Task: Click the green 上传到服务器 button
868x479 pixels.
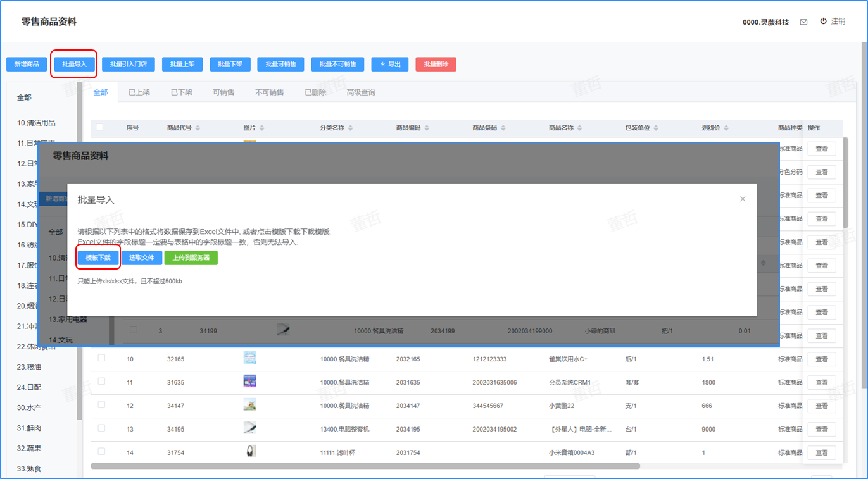Action: pyautogui.click(x=191, y=258)
